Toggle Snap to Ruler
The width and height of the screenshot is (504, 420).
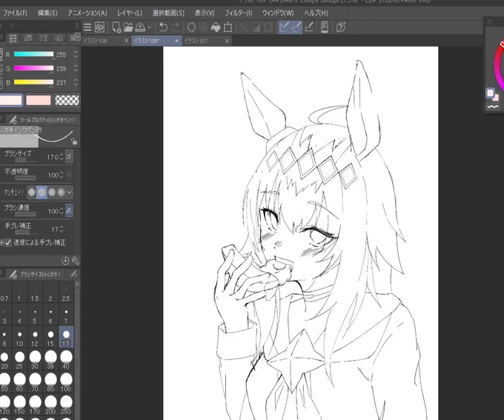[x=284, y=27]
